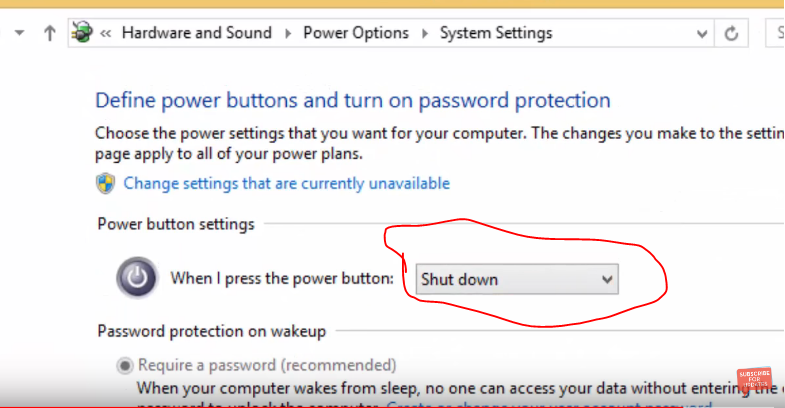Screen dimensions: 785x408
Task: Click the red Subscribe badge
Action: point(754,381)
